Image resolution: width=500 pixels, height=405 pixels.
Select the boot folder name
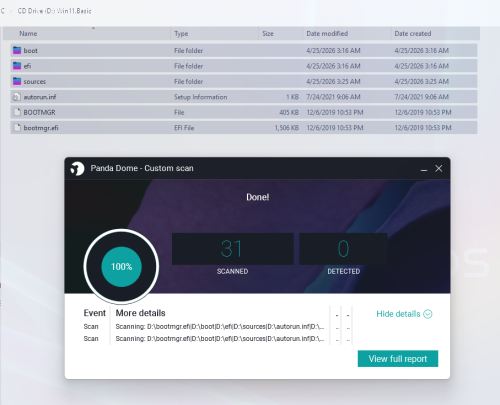[x=30, y=51]
